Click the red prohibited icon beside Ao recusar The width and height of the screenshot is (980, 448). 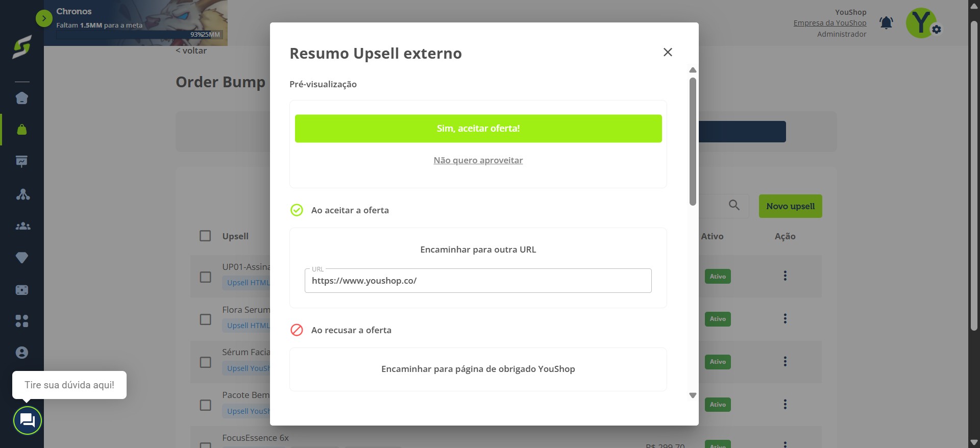click(297, 330)
